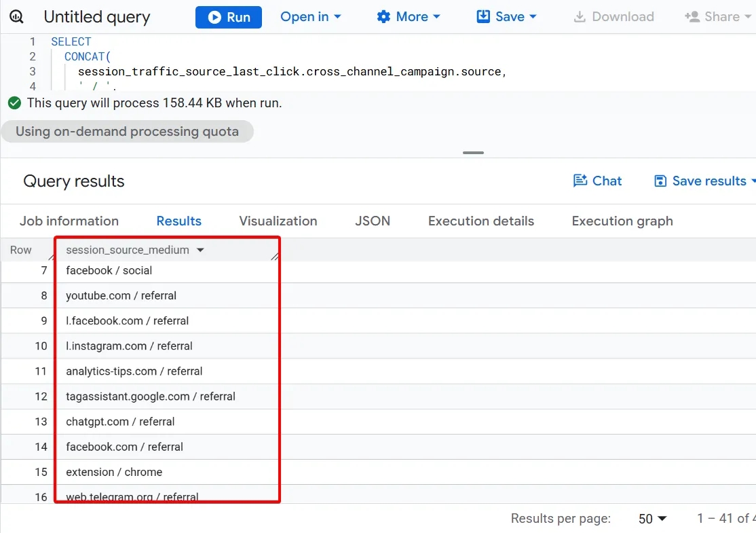The height and width of the screenshot is (533, 756).
Task: Click the Untitled query title
Action: coord(97,17)
